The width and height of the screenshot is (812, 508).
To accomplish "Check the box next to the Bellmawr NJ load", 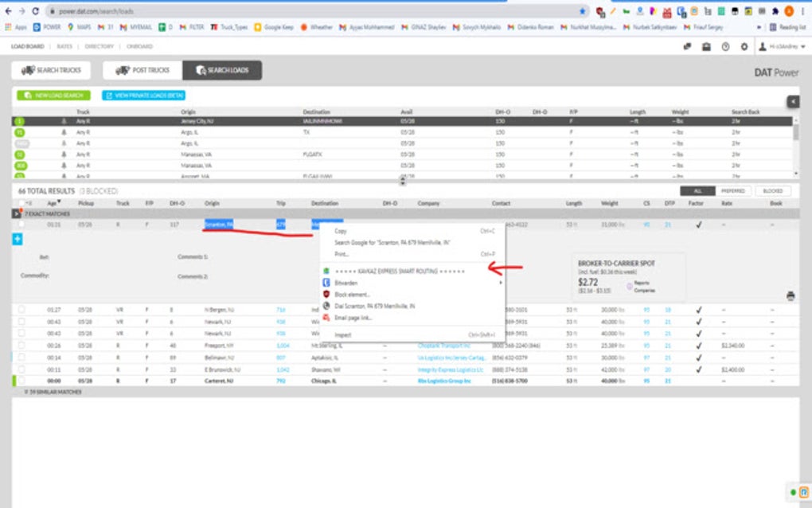I will (21, 358).
